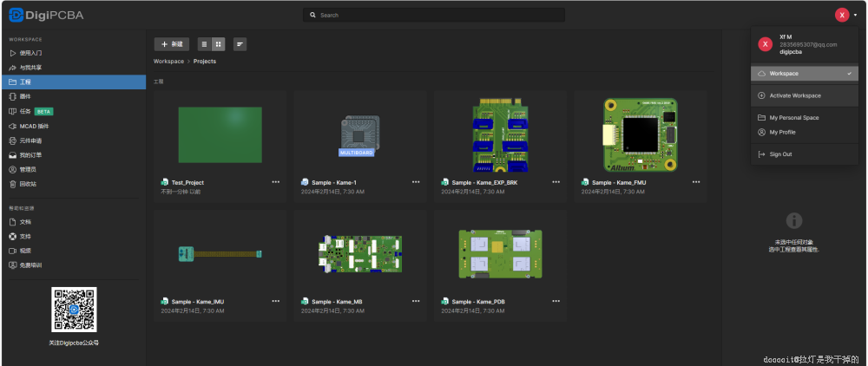This screenshot has width=868, height=366.
Task: Click the 新建 new project button
Action: [x=172, y=43]
